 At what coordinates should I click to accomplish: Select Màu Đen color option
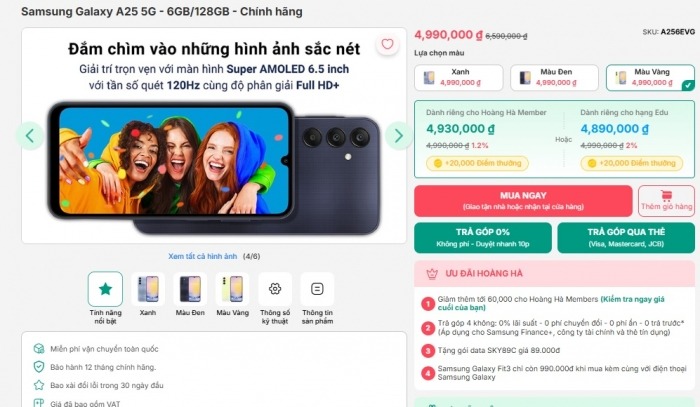[x=554, y=78]
